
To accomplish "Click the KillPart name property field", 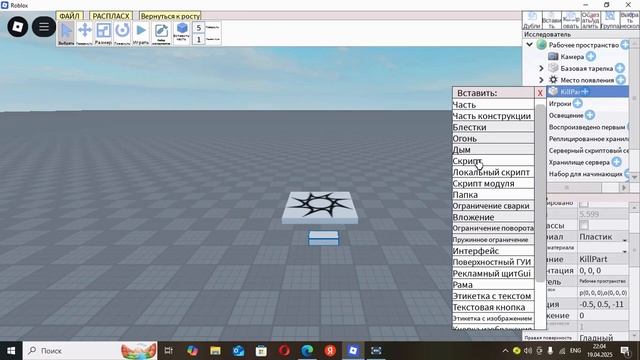I will (603, 259).
